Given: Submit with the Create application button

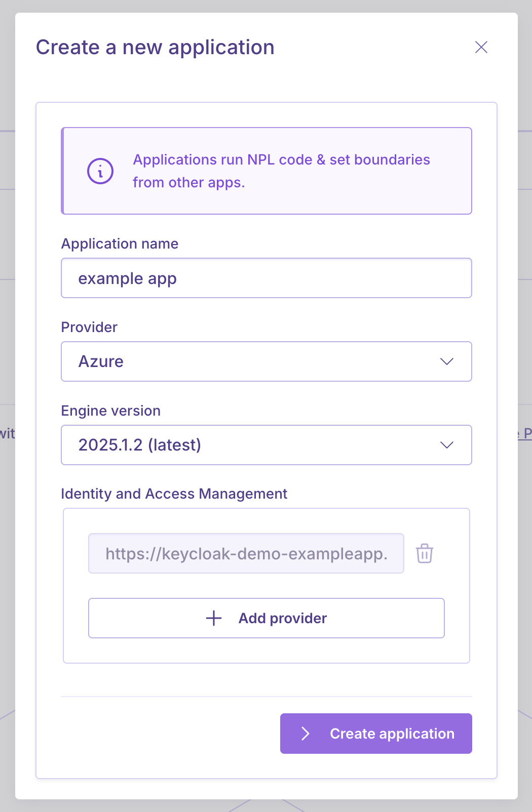Looking at the screenshot, I should click(376, 734).
